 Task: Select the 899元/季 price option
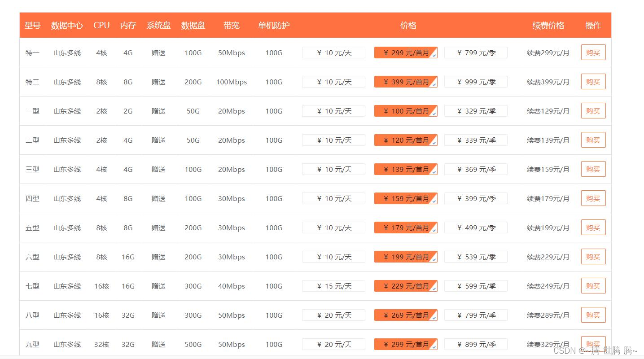pyautogui.click(x=476, y=344)
